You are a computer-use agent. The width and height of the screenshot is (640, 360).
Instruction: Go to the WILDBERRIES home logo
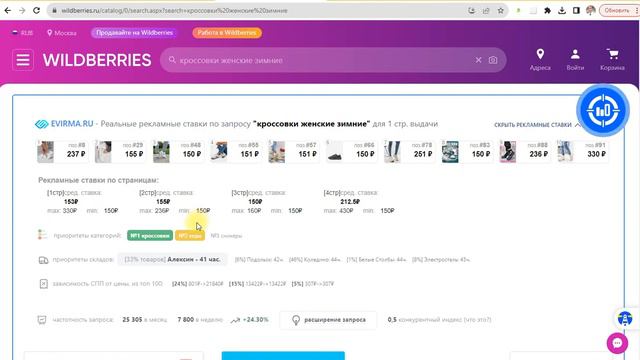97,60
